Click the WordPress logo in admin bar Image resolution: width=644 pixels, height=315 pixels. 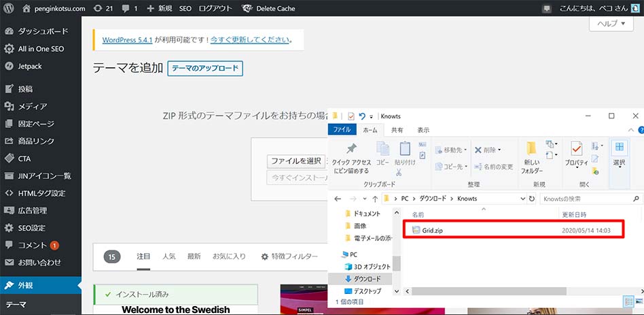(x=9, y=7)
